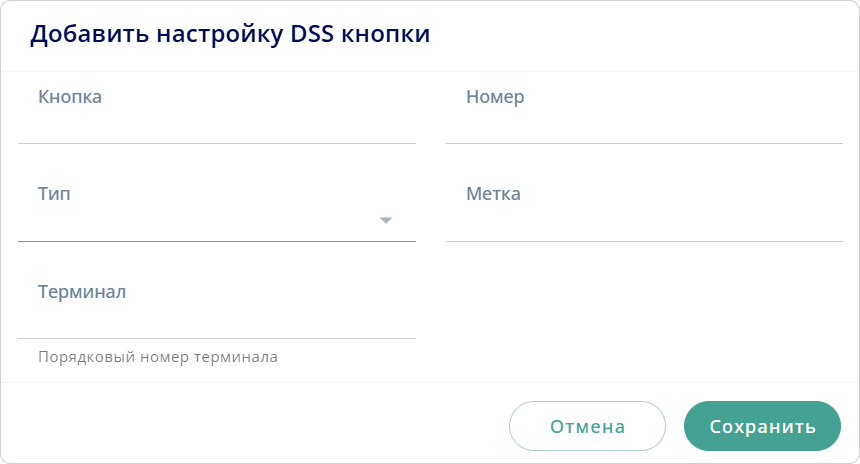Click the dialog title Добавить настройку DSS кнопки

[x=230, y=34]
